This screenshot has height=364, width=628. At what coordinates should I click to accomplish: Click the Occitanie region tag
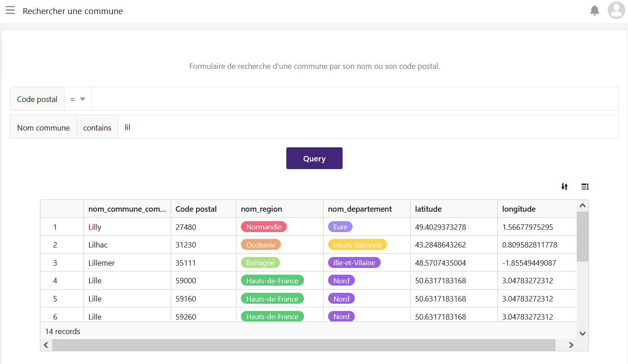coord(261,245)
